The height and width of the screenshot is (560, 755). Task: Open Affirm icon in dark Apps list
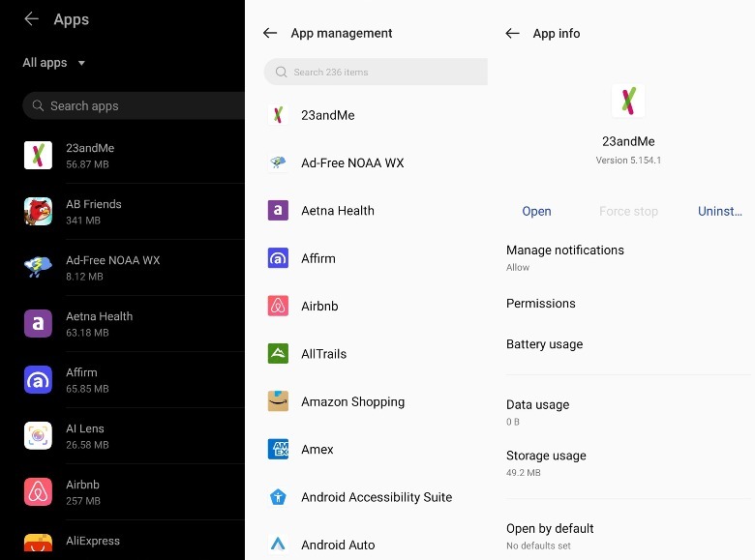pos(38,379)
